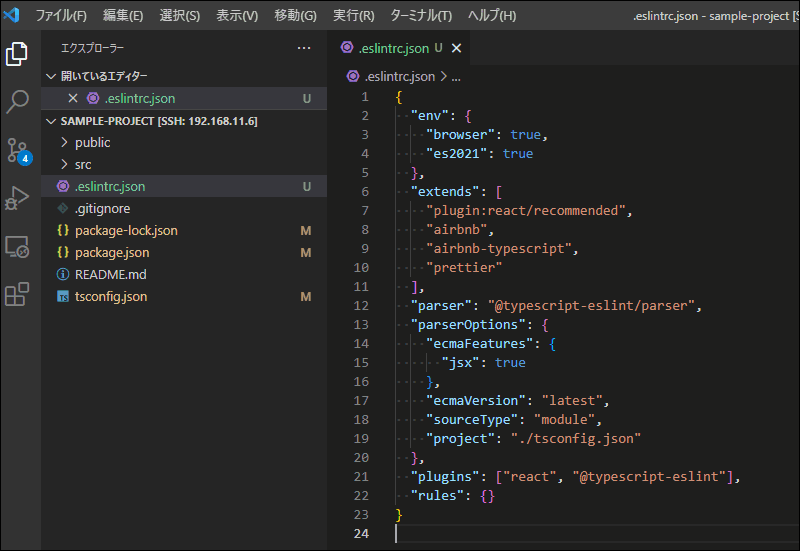Open tsconfig.json from the file tree
This screenshot has height=551, width=800.
click(184, 296)
